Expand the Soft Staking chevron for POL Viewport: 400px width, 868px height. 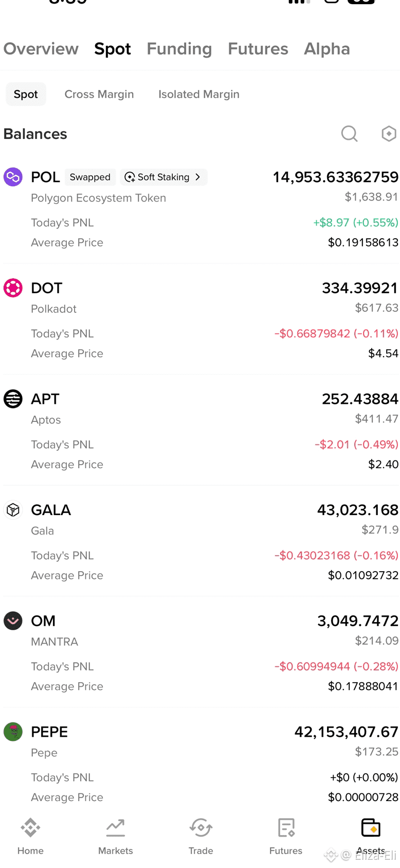pyautogui.click(x=197, y=177)
